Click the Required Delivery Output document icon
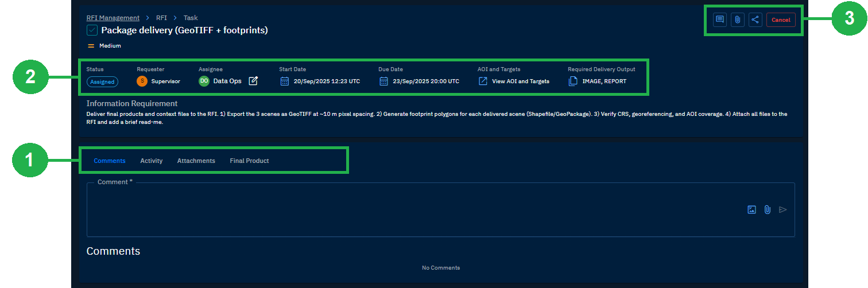Viewport: 868px width, 288px height. click(x=573, y=81)
